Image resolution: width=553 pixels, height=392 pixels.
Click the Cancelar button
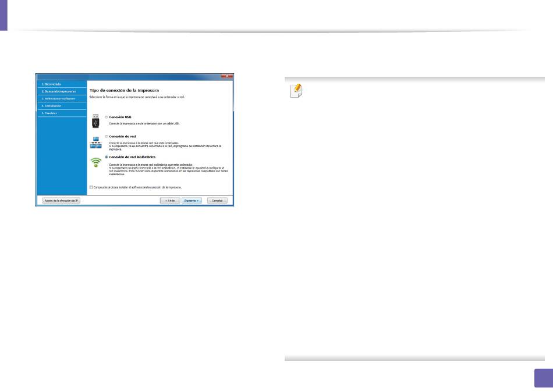[x=217, y=201]
